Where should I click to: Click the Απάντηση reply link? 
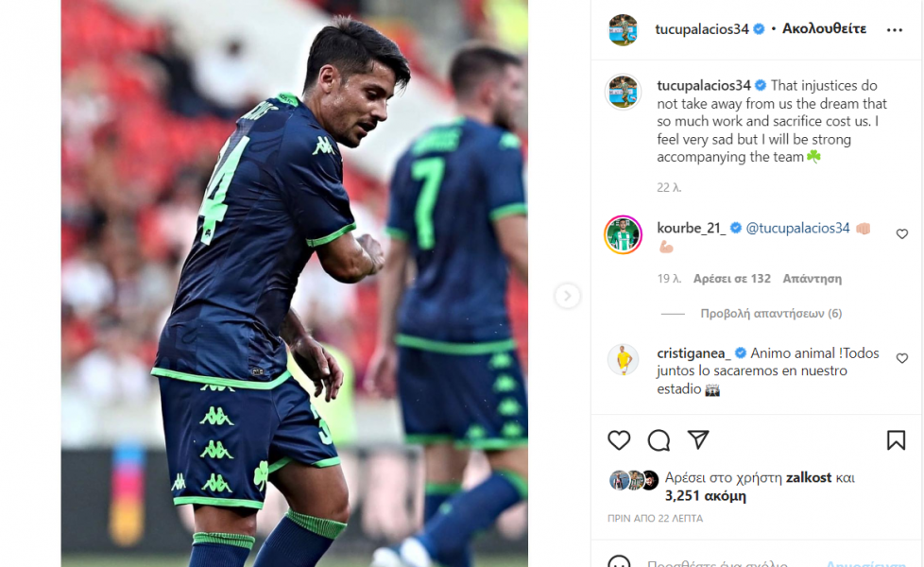(812, 279)
